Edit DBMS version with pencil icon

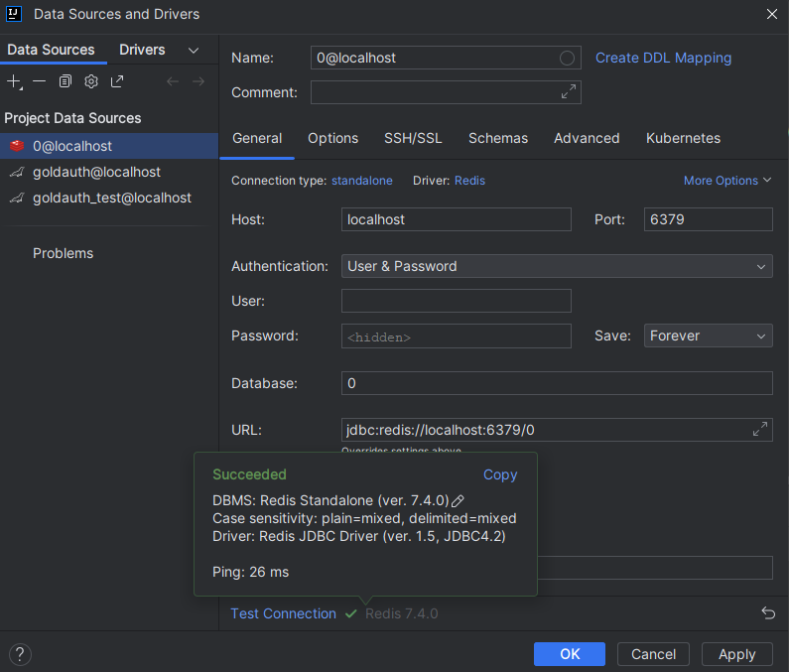click(458, 501)
